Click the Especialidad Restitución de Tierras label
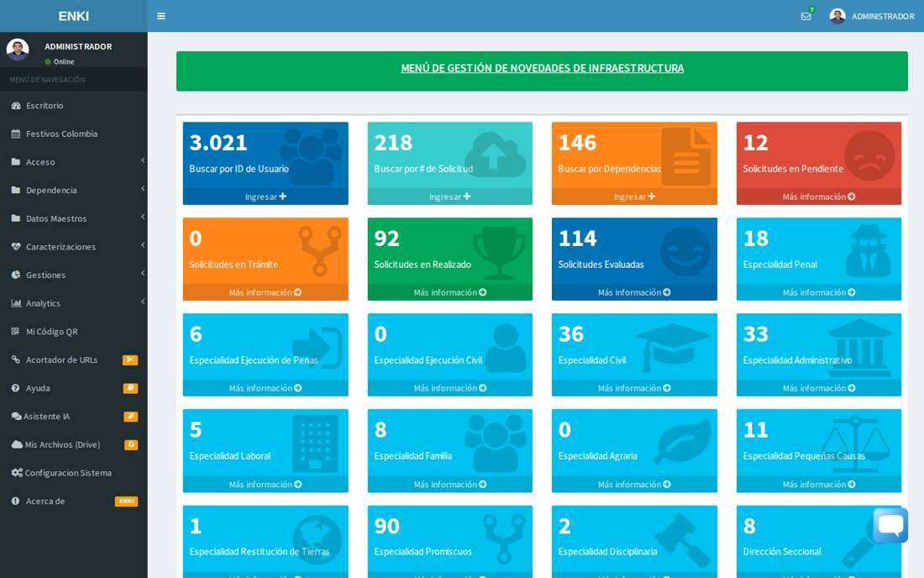The image size is (924, 578). (x=260, y=551)
